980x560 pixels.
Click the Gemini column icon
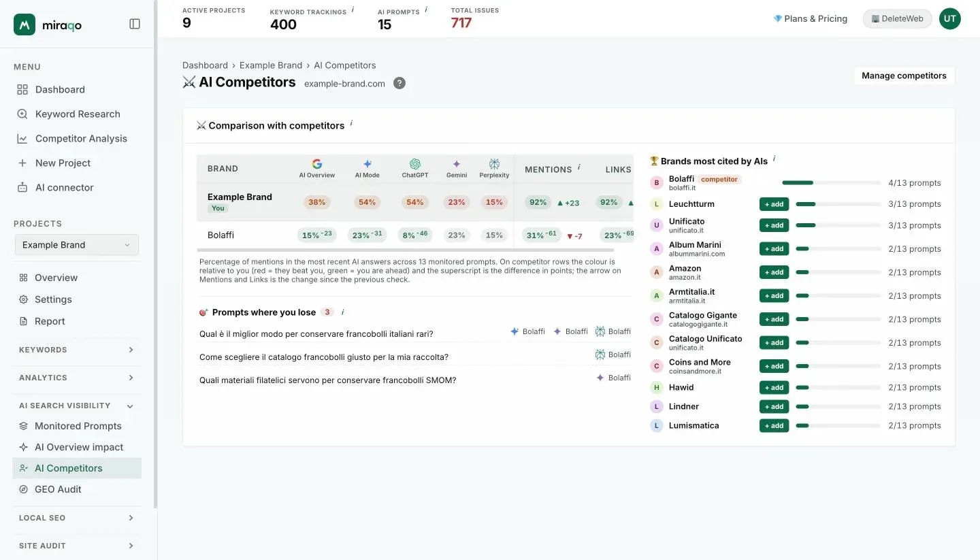tap(457, 164)
